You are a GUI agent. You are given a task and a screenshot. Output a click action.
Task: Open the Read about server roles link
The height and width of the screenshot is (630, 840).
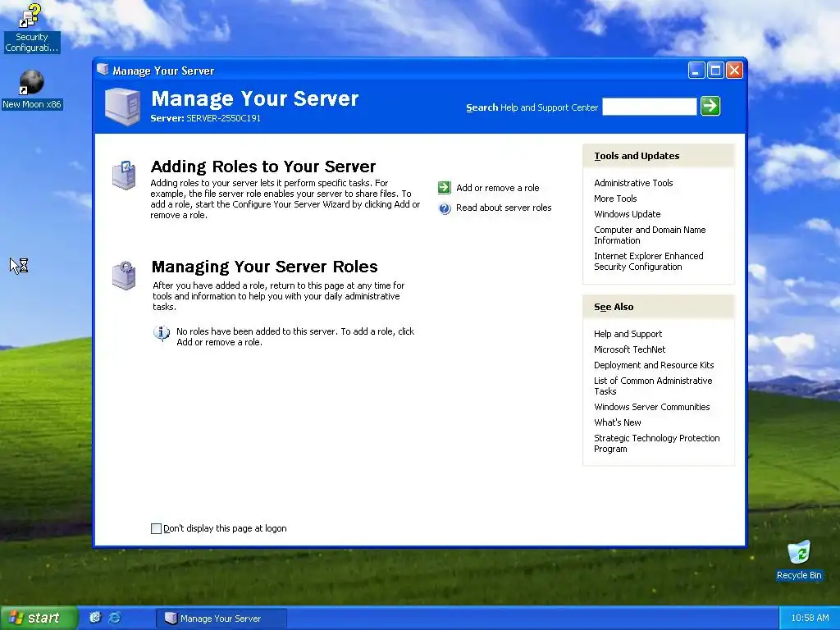[504, 208]
